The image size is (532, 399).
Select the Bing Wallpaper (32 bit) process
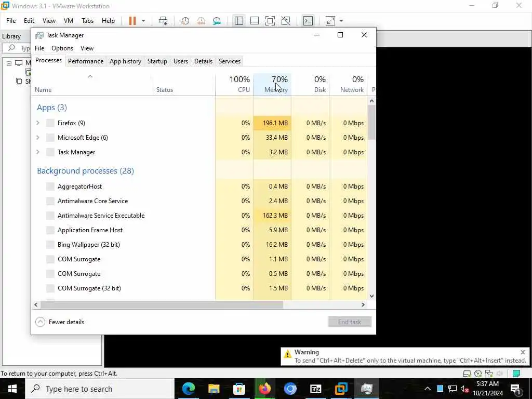[200, 245]
